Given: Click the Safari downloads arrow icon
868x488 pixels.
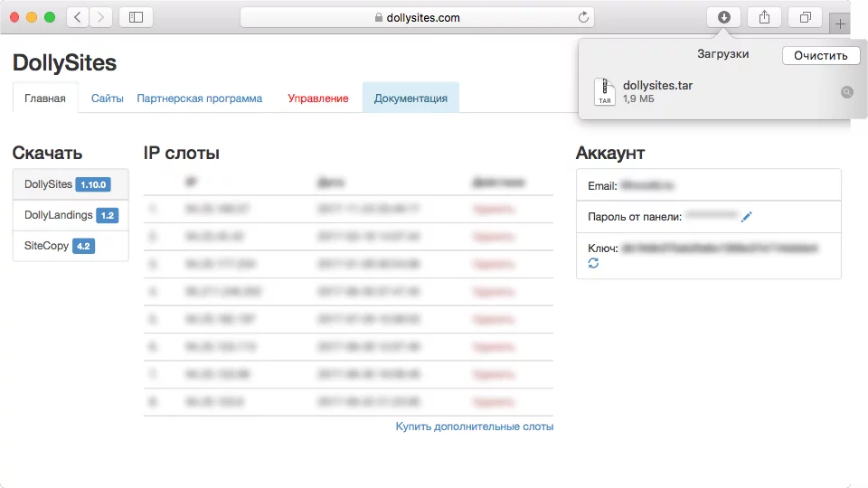Looking at the screenshot, I should tap(724, 17).
